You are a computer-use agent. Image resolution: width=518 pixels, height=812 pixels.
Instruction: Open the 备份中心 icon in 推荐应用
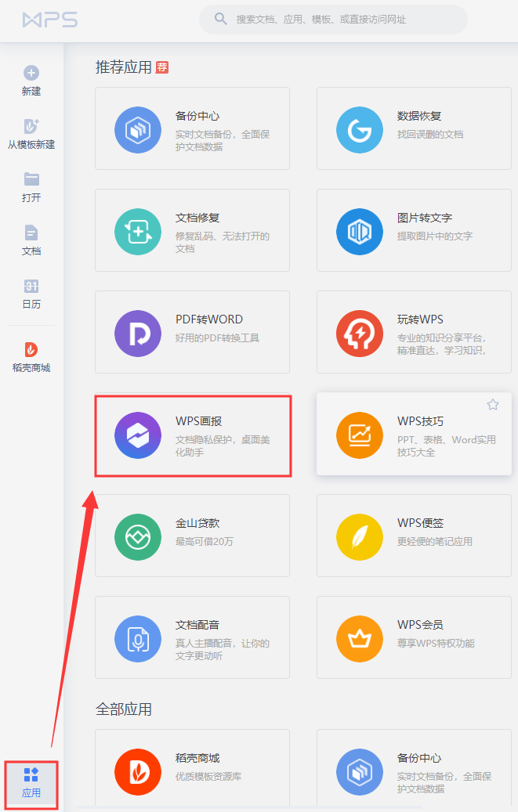point(138,130)
